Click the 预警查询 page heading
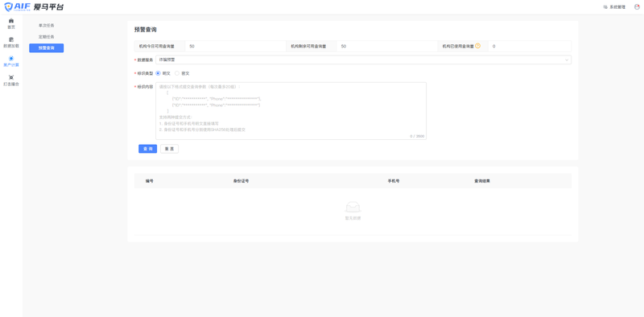Image resolution: width=644 pixels, height=317 pixels. (x=146, y=30)
